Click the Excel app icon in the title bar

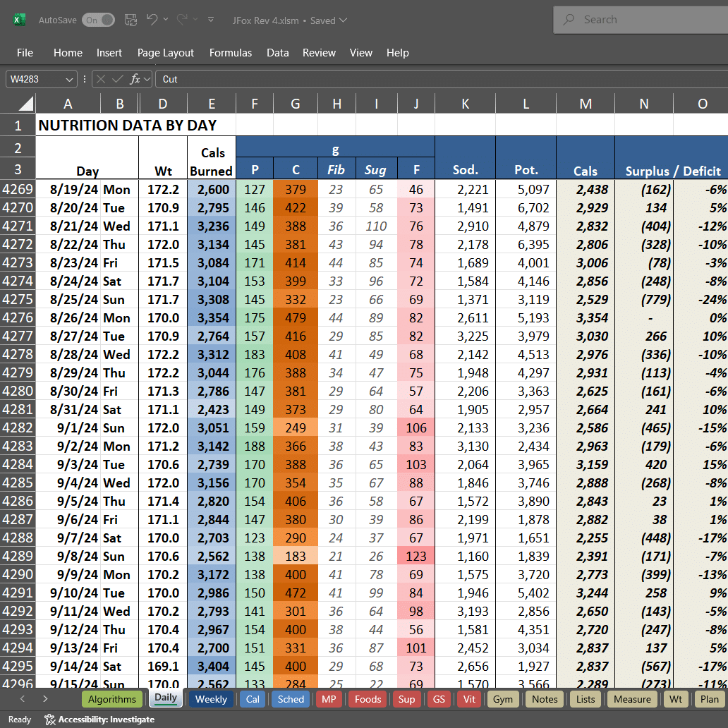[19, 19]
